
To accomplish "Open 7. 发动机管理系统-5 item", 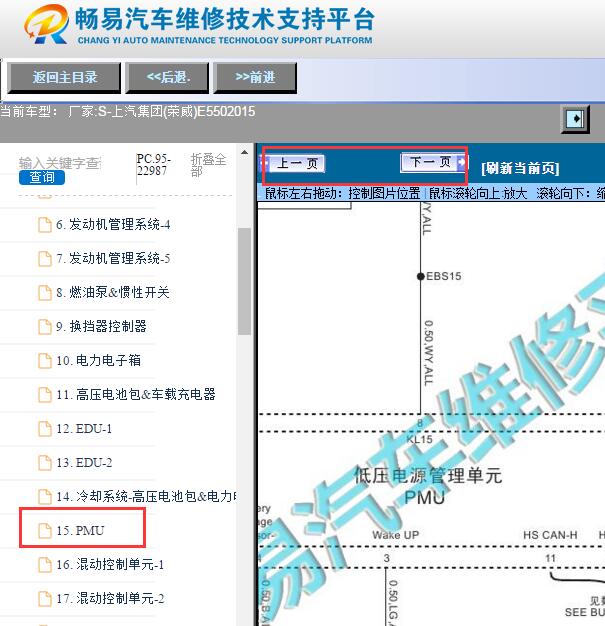I will 113,258.
